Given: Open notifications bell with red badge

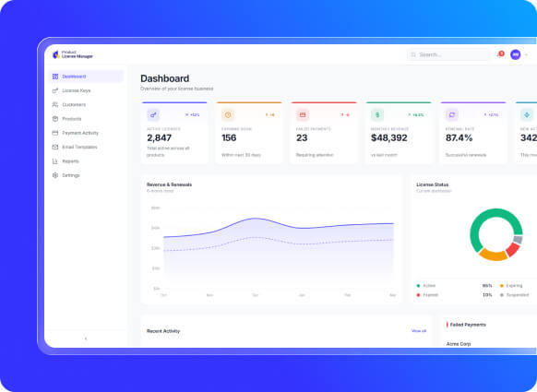Looking at the screenshot, I should point(500,54).
